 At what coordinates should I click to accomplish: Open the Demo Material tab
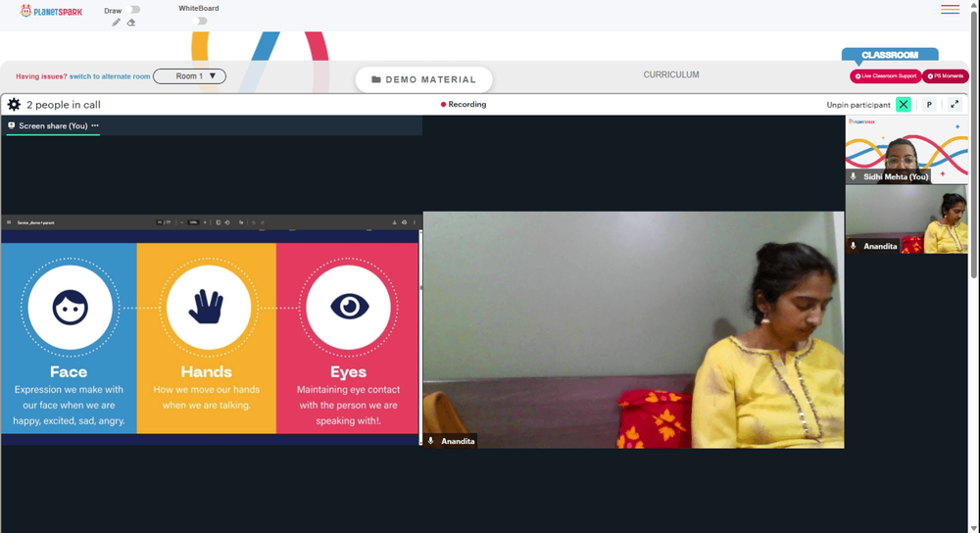[x=423, y=79]
